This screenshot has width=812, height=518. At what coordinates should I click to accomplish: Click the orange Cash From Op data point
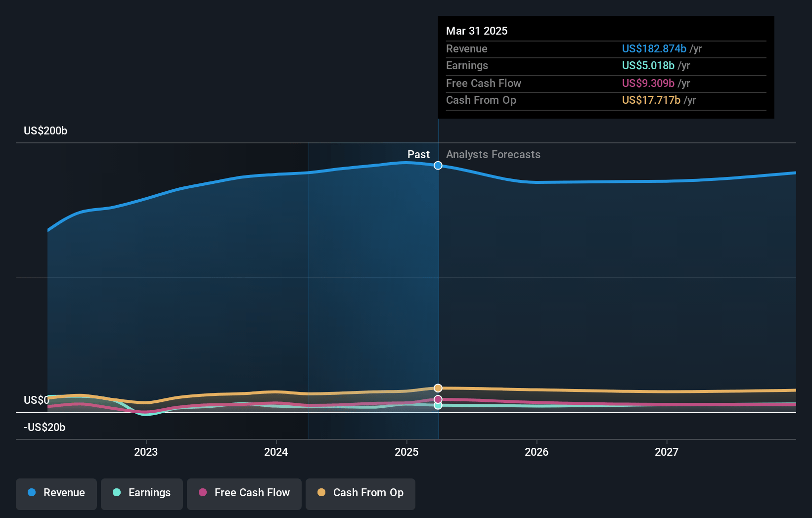(x=438, y=388)
